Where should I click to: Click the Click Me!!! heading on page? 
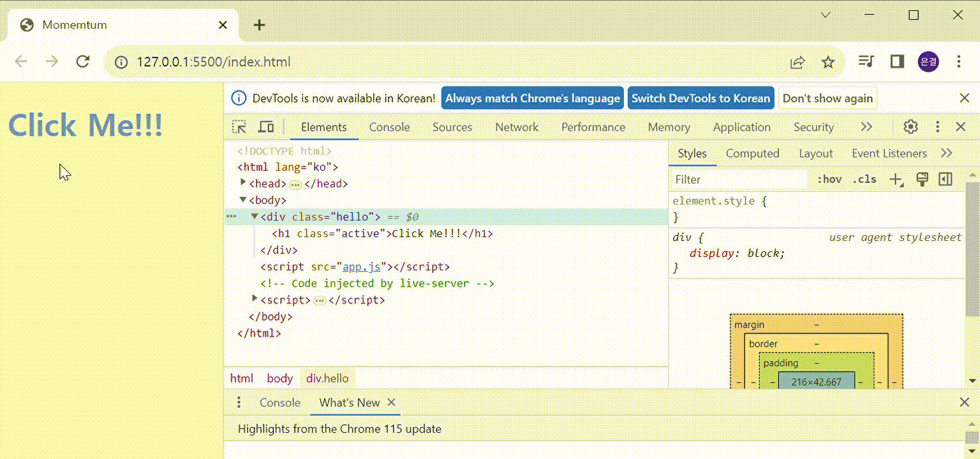(85, 124)
